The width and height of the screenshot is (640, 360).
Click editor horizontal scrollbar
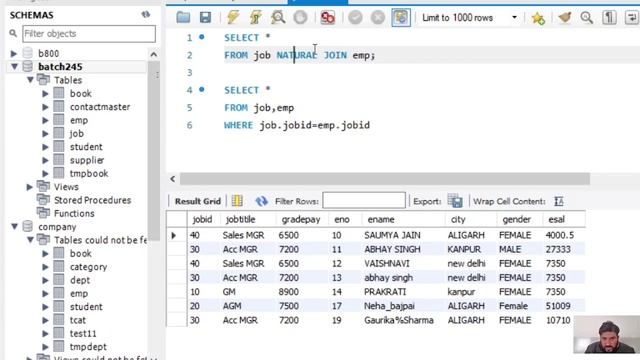(385, 179)
